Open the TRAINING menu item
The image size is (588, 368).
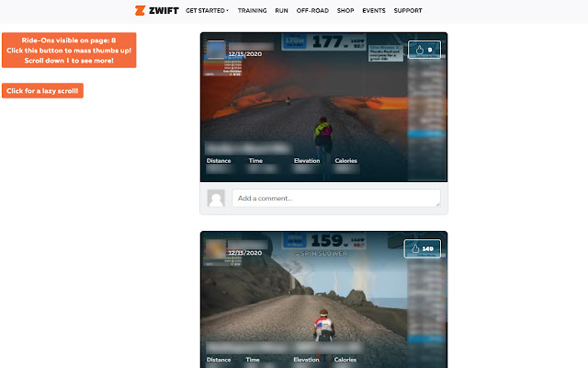pos(252,10)
